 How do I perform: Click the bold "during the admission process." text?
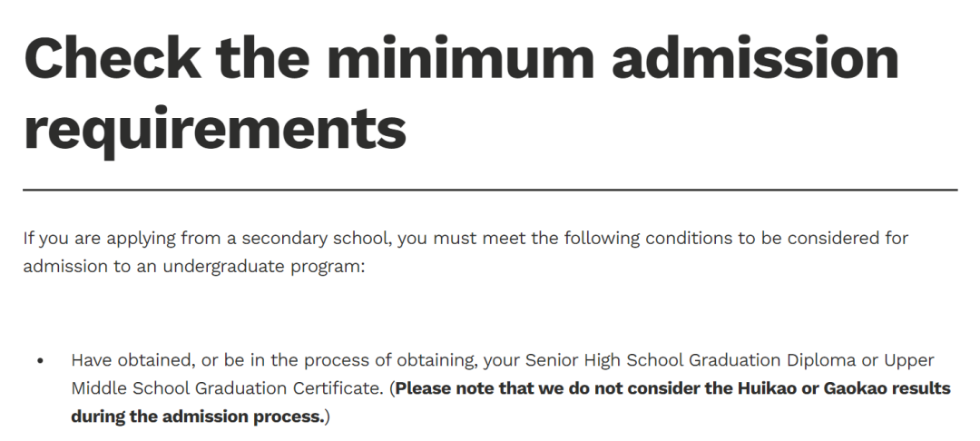click(x=198, y=417)
